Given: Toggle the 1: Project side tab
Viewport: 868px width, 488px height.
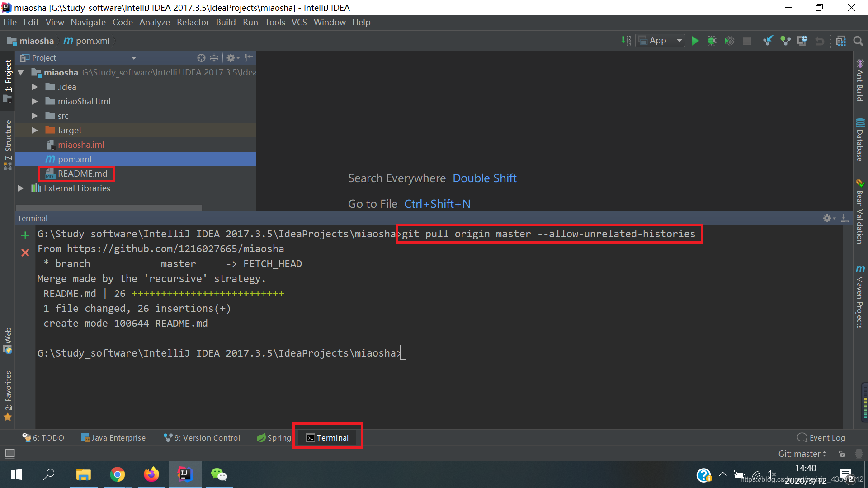Looking at the screenshot, I should [x=8, y=81].
